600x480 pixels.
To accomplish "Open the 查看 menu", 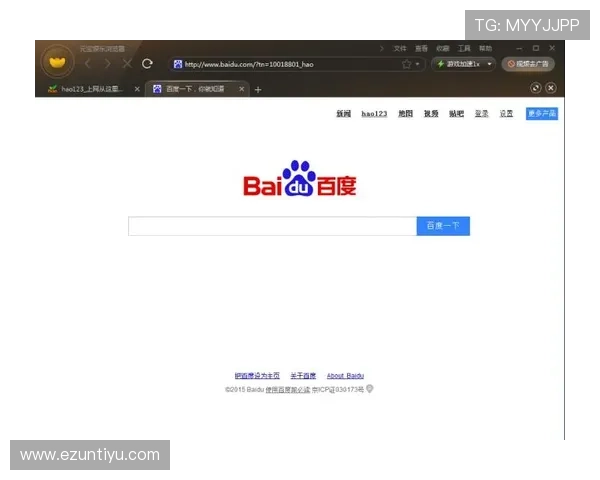I will point(421,48).
